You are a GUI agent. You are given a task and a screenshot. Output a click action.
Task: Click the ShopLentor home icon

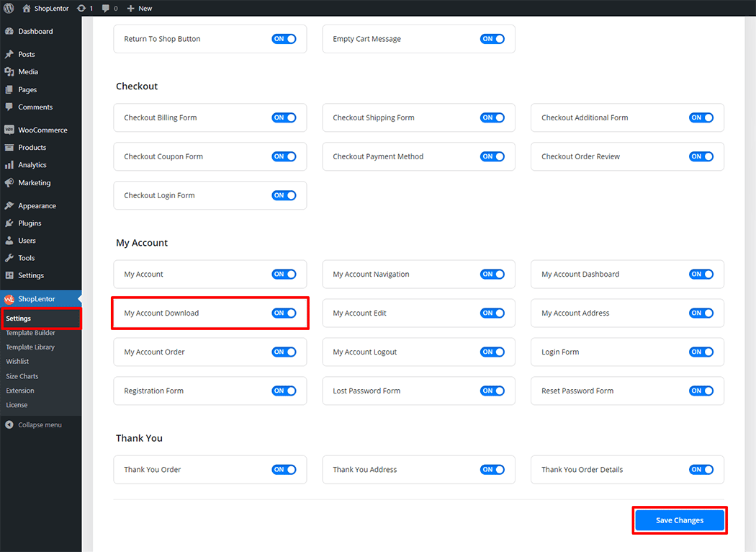[27, 8]
